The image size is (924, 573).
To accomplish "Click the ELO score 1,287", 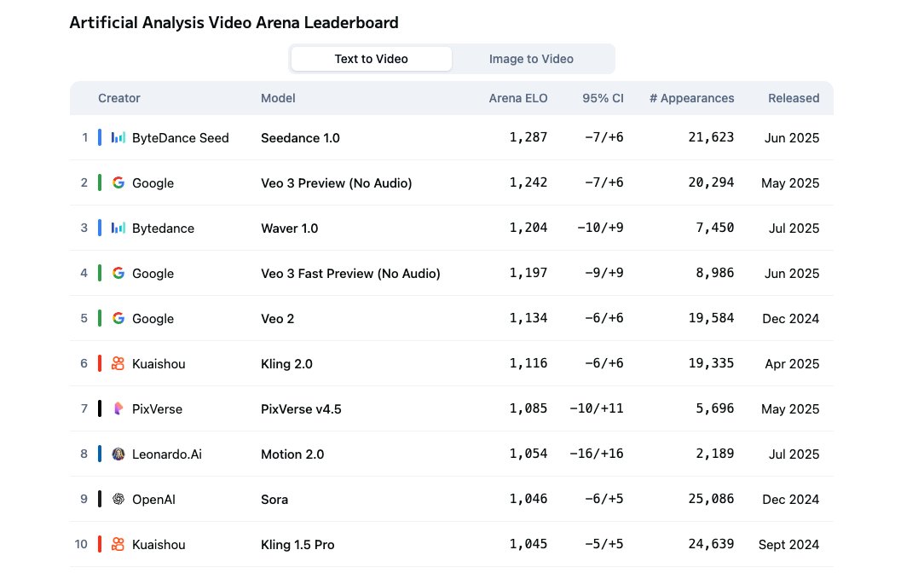I will point(528,137).
